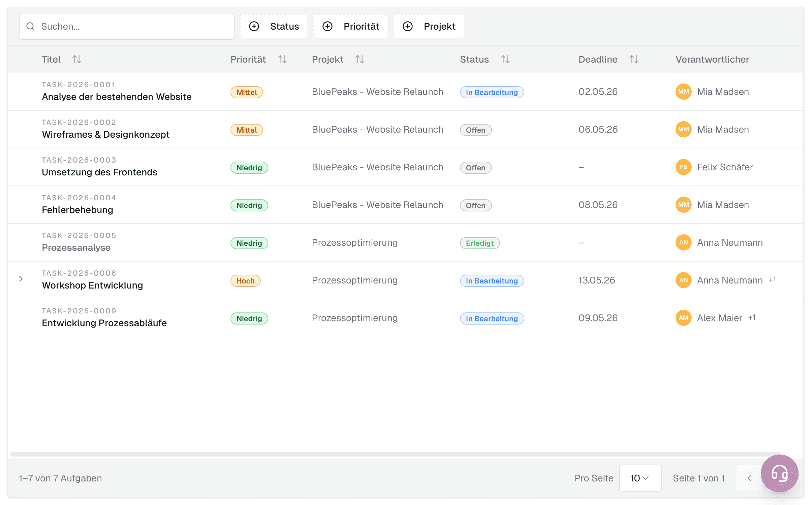Sort by the Priorität column arrows
Viewport: 812px width, 505px height.
pos(282,60)
